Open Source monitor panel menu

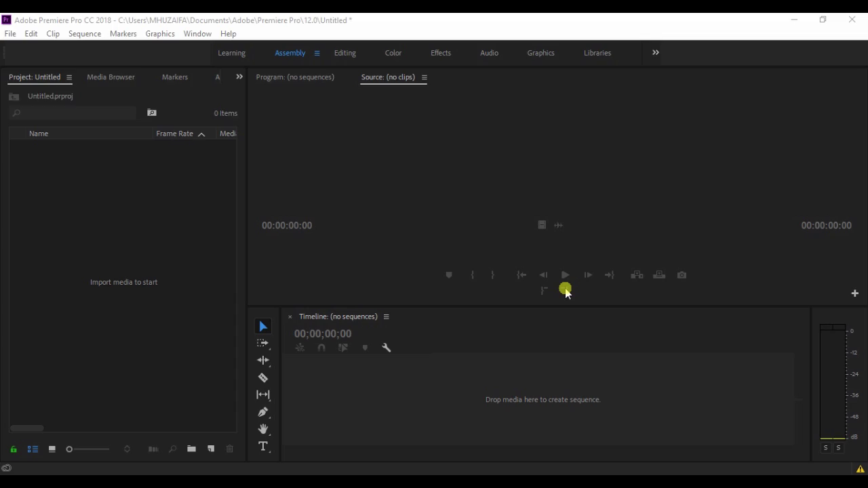[425, 77]
